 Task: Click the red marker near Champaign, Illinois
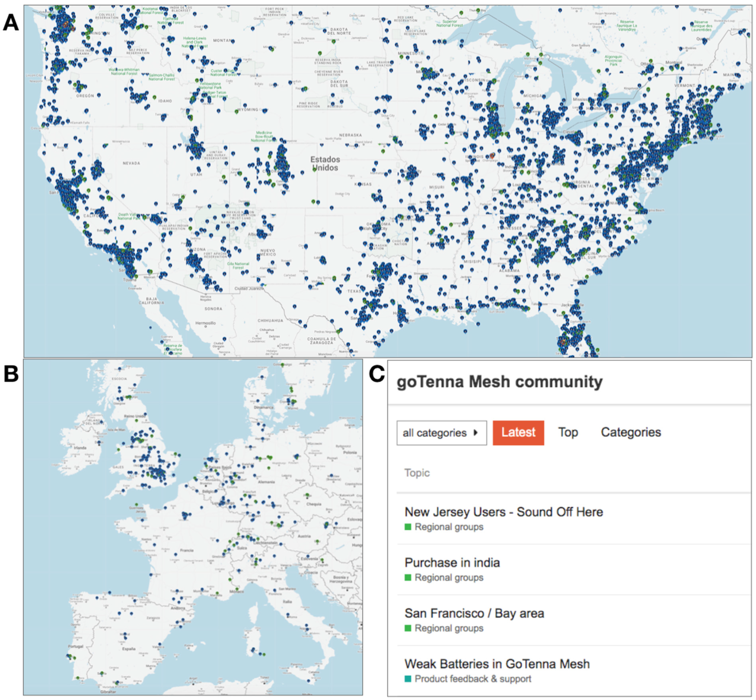tap(492, 155)
